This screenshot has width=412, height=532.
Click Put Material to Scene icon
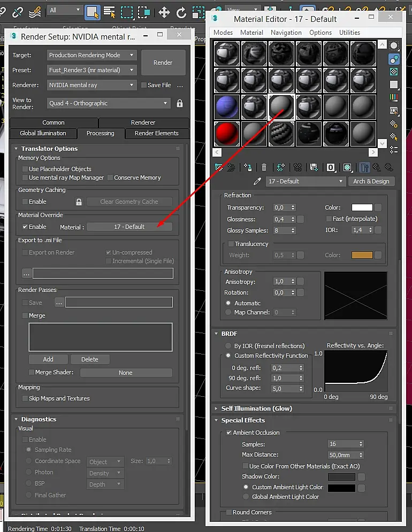(231, 167)
